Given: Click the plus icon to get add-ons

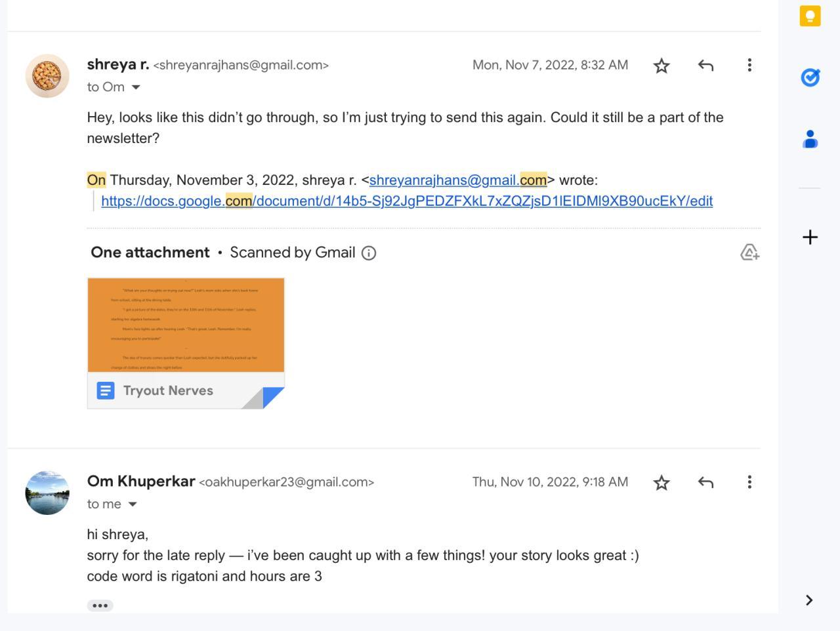Looking at the screenshot, I should click(x=810, y=237).
